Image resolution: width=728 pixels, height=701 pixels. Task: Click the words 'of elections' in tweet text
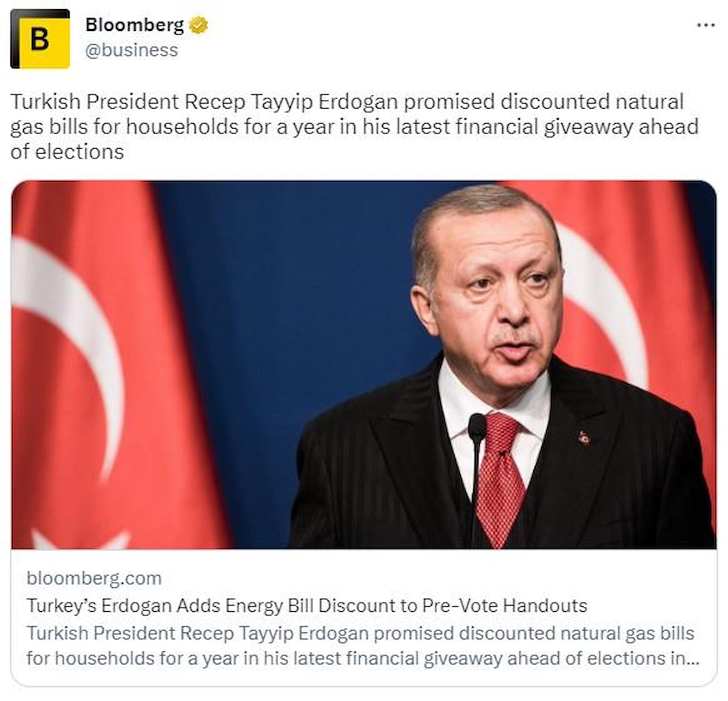67,152
